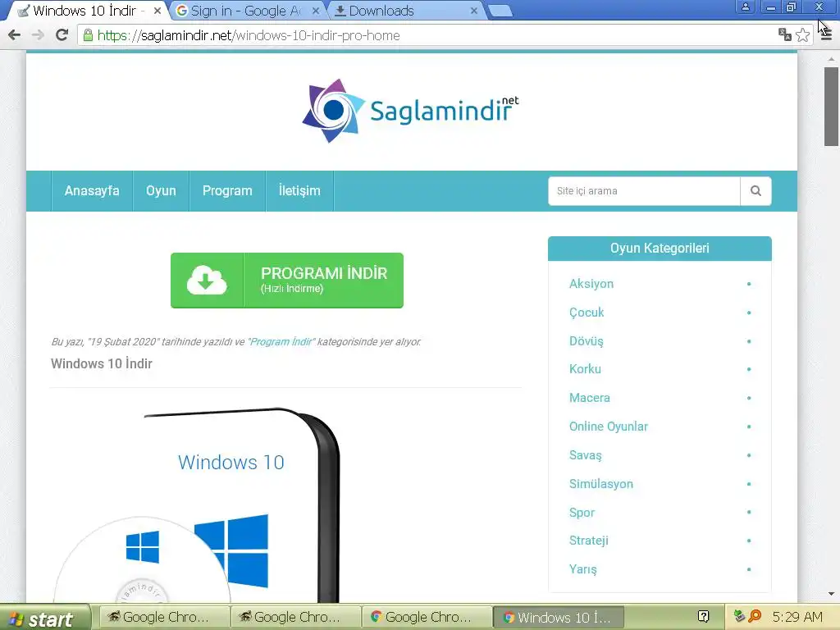
Task: Close the Sign in - Google tab
Action: (x=316, y=10)
